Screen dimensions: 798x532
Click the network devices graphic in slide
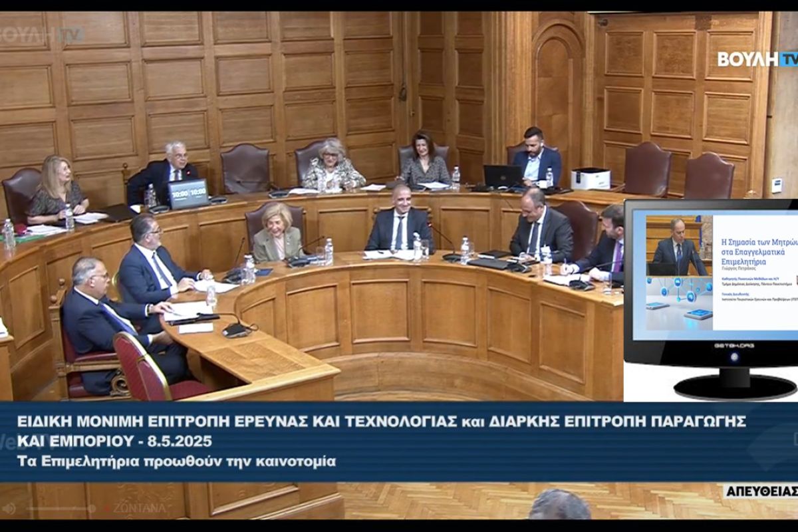pyautogui.click(x=680, y=303)
